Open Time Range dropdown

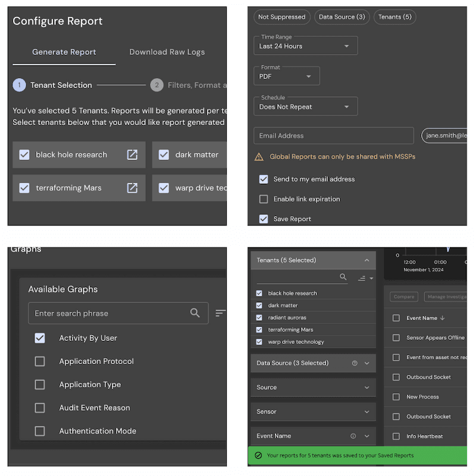point(306,46)
